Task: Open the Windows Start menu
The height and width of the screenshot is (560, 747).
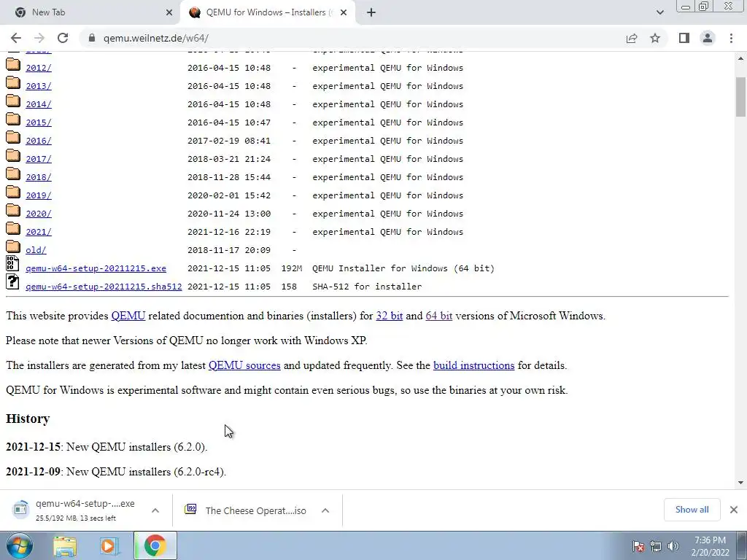Action: coord(18,545)
